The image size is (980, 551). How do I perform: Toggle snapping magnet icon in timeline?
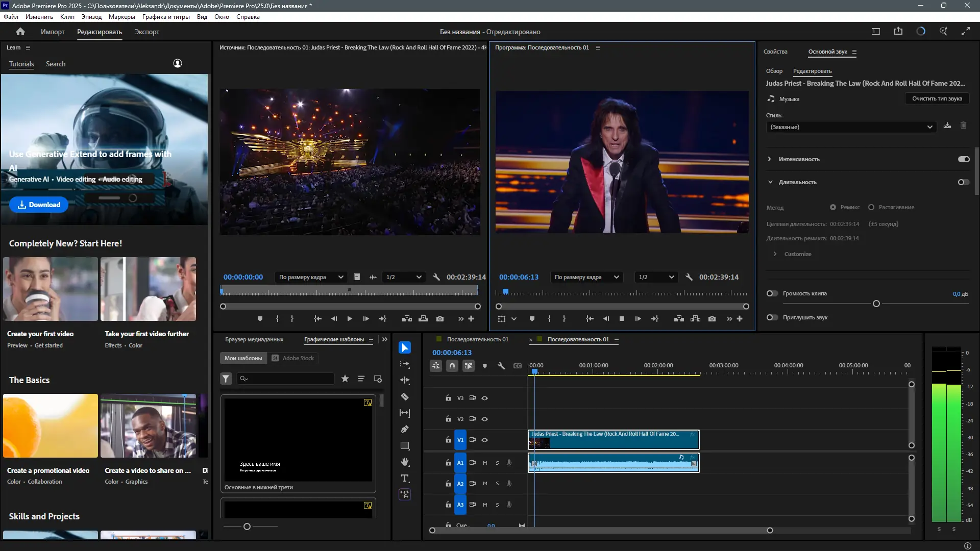[x=452, y=365]
